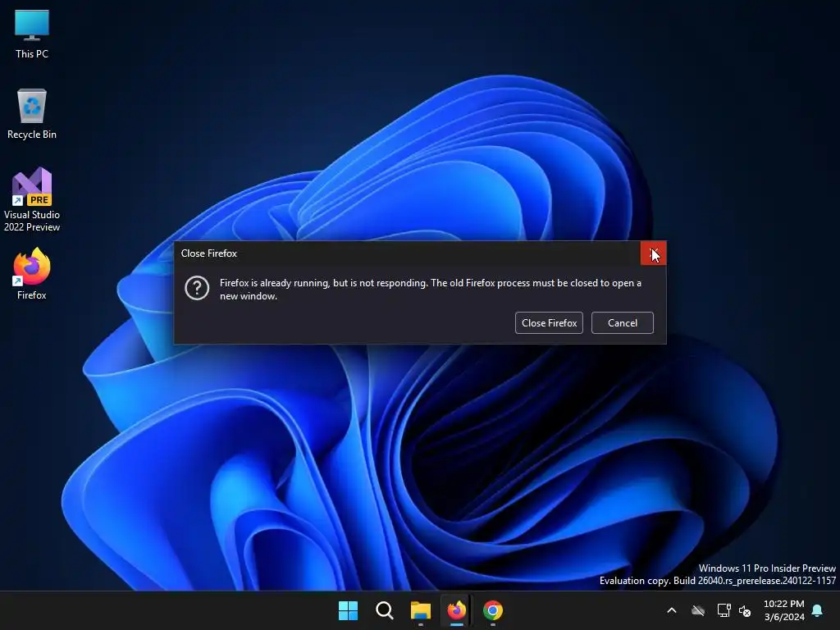
Task: Open File Explorer from the taskbar
Action: click(x=421, y=610)
